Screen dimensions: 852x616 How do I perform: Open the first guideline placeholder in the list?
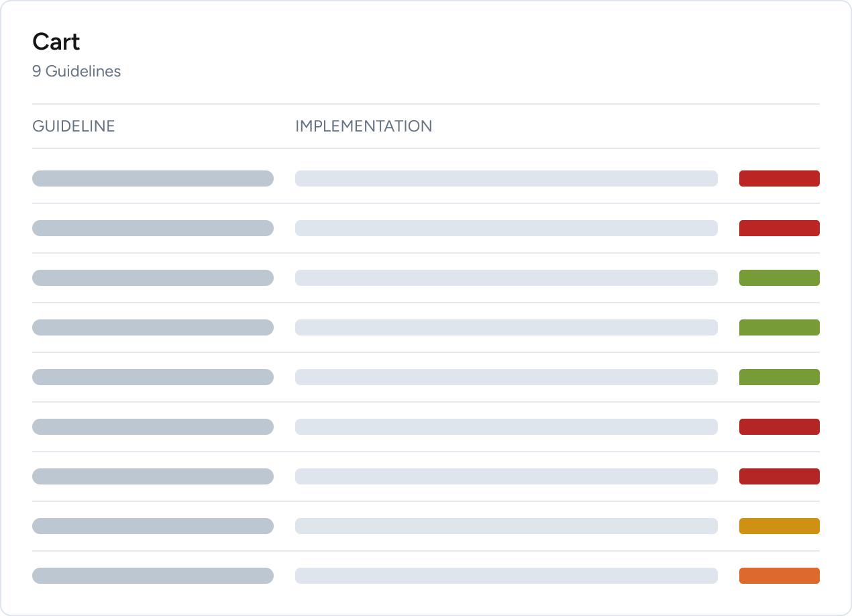(x=153, y=178)
